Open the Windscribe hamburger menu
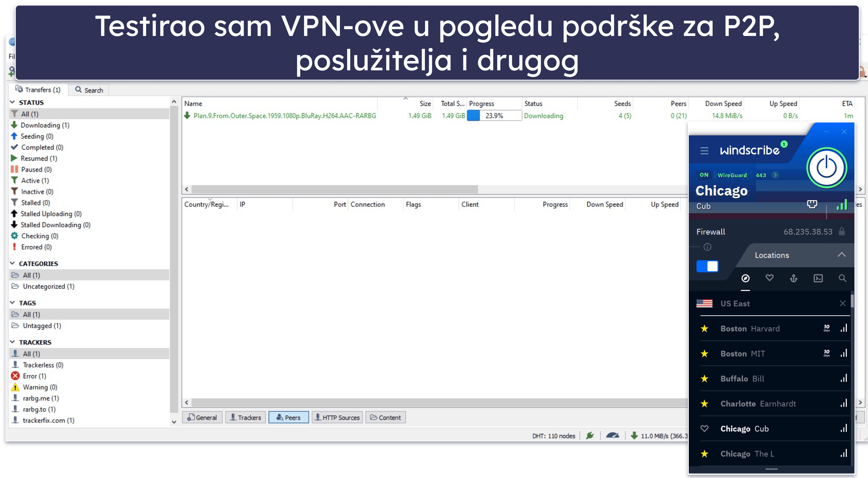 click(704, 150)
